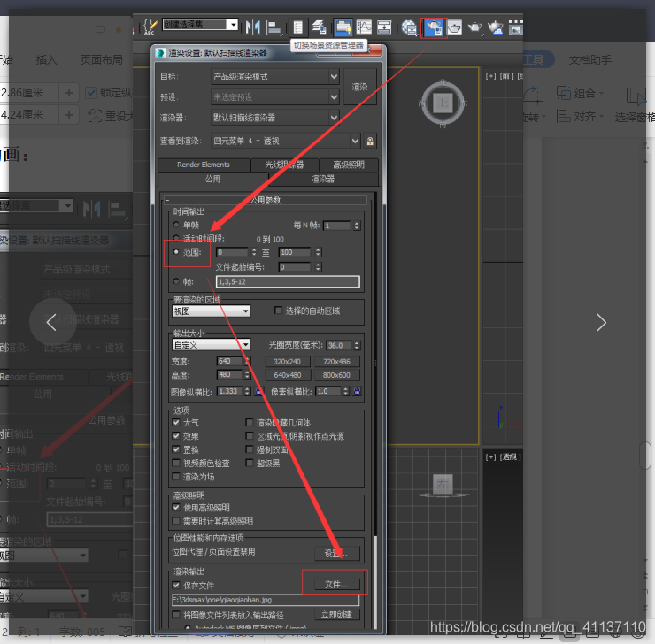
Task: Click the ViewCube in the top viewport
Action: tap(443, 103)
